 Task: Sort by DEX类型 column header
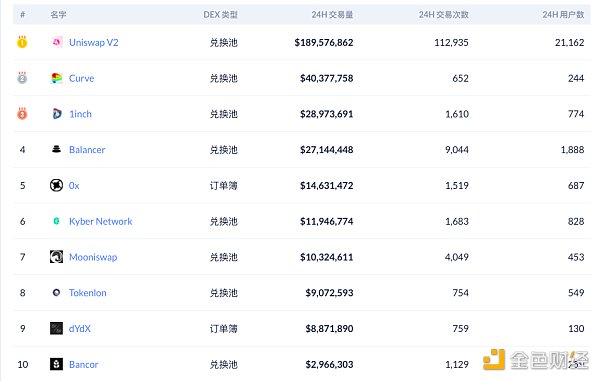pos(220,15)
